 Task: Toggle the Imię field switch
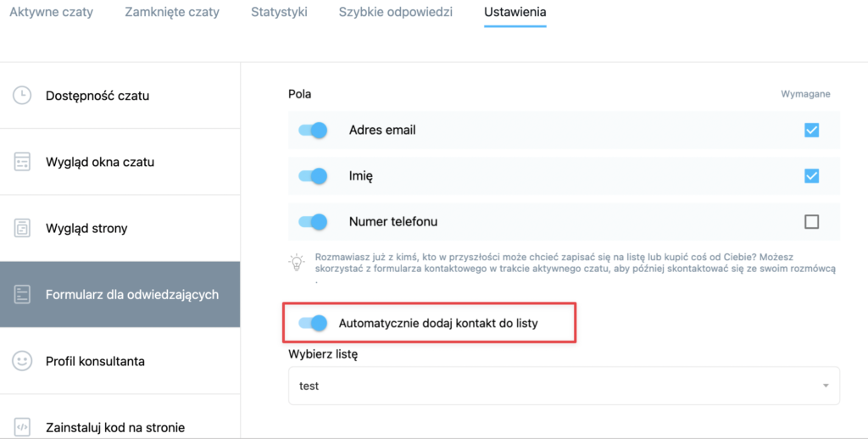(314, 176)
